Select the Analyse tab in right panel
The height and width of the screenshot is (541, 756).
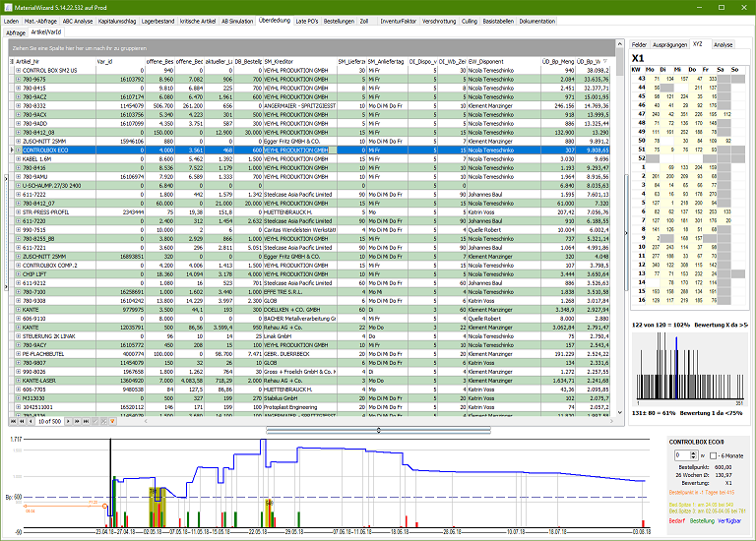(x=724, y=44)
